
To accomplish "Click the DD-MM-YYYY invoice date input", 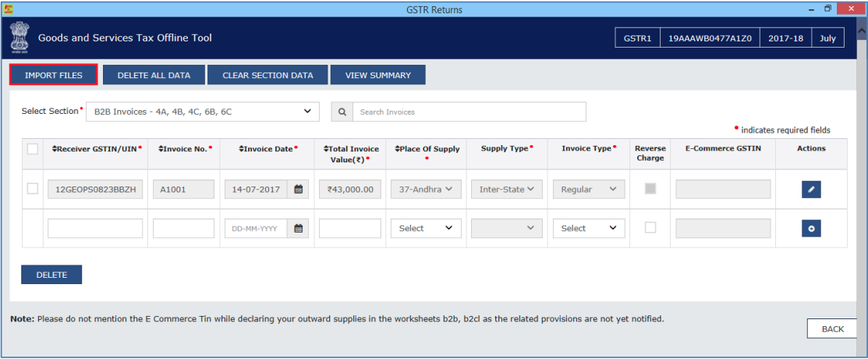I will 256,228.
